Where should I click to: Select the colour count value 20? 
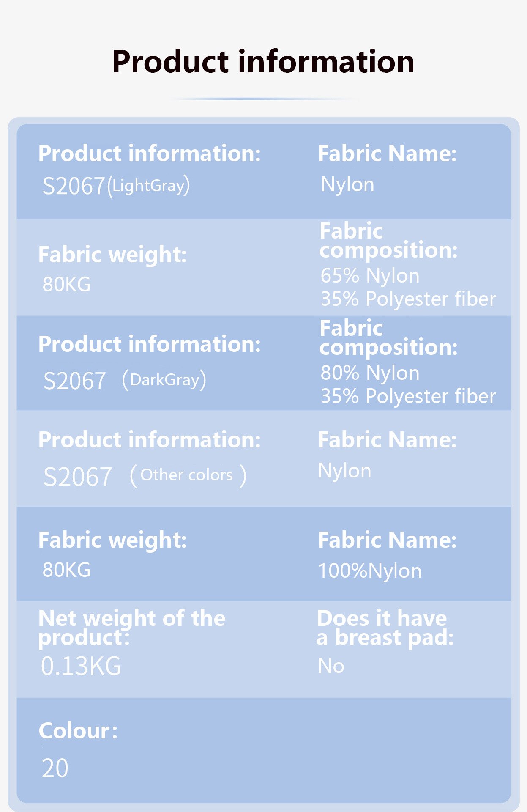pos(55,768)
